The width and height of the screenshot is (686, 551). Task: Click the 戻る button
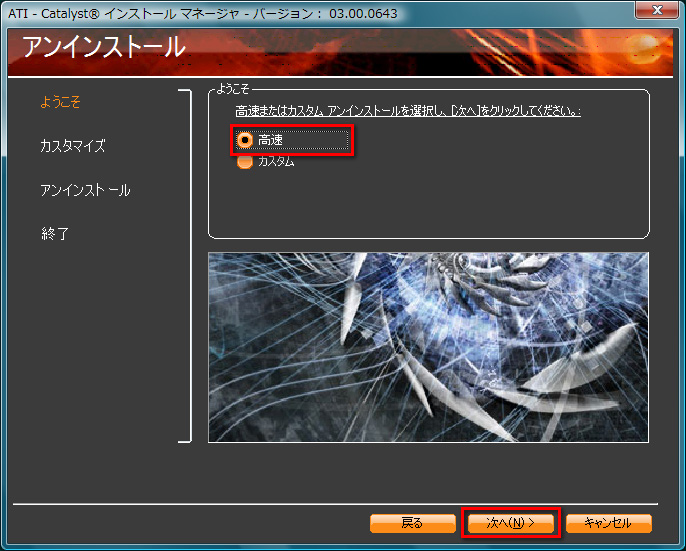[413, 523]
